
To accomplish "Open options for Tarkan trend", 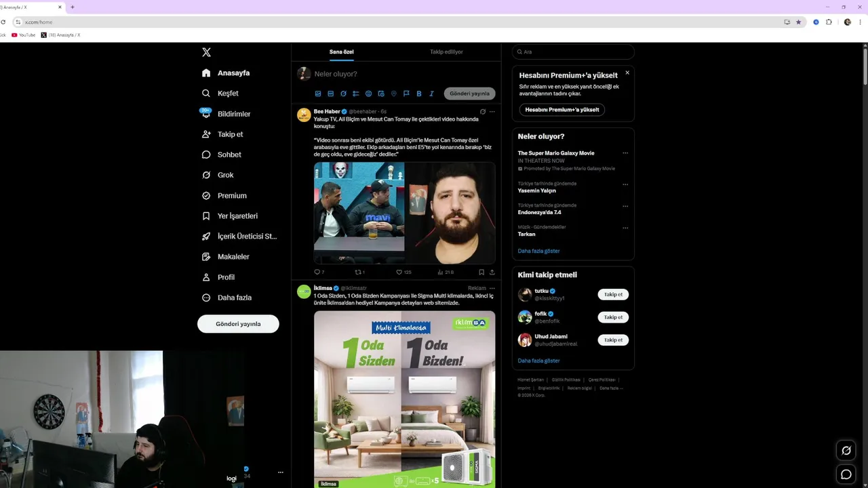I will tap(625, 227).
